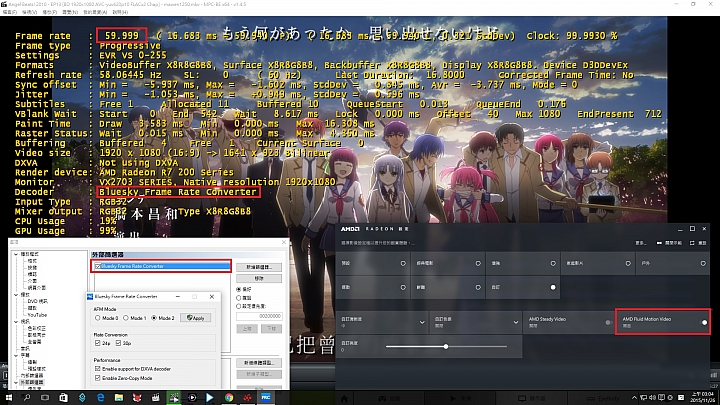Open the network tray icon
This screenshot has height=405, width=720.
coord(644,398)
